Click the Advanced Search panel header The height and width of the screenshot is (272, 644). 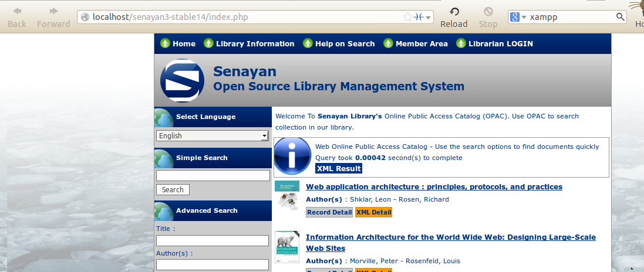click(x=213, y=210)
